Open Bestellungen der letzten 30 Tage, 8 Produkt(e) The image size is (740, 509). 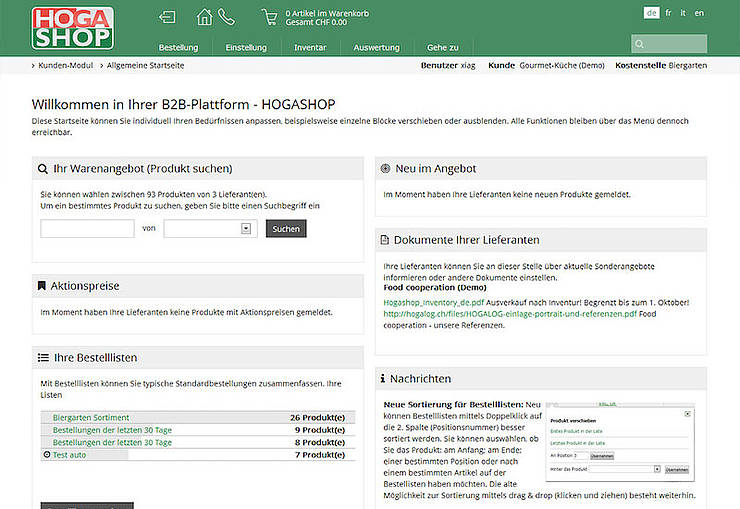(112, 442)
